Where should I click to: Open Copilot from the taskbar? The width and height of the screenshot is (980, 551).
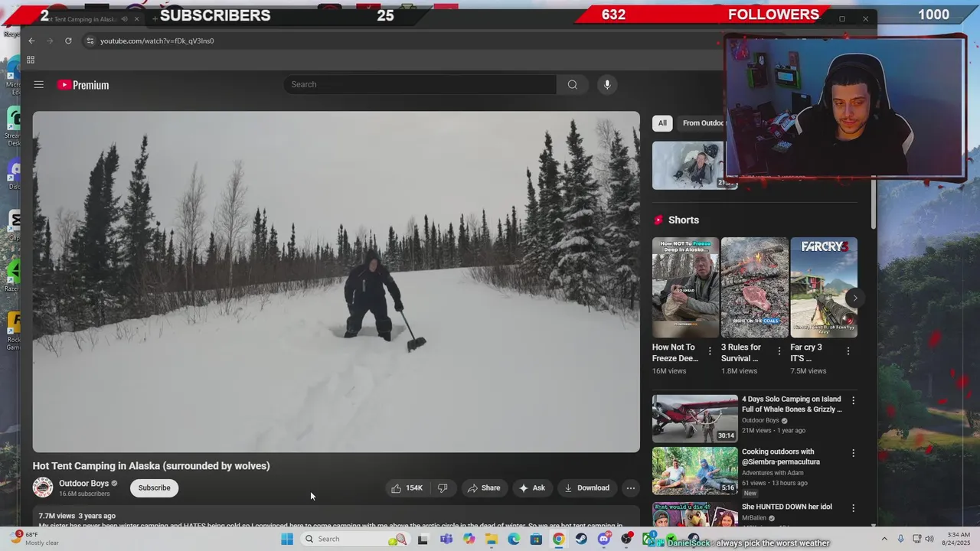(469, 539)
